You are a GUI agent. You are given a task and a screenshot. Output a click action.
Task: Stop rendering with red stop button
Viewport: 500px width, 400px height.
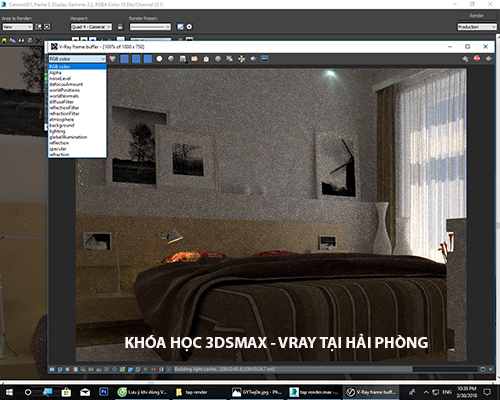point(477,59)
